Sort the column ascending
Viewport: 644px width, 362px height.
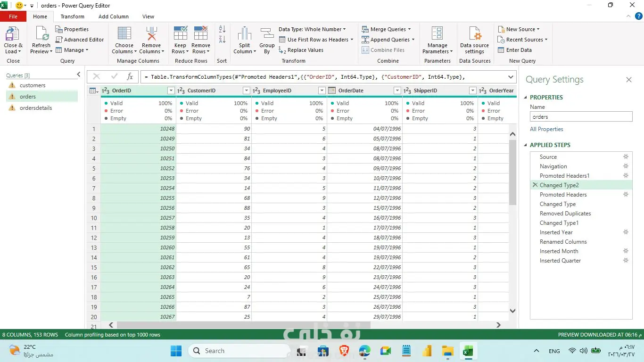(x=222, y=29)
